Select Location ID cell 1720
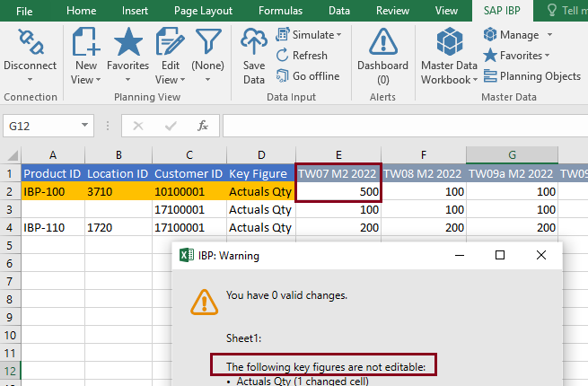This screenshot has width=588, height=386. (118, 227)
